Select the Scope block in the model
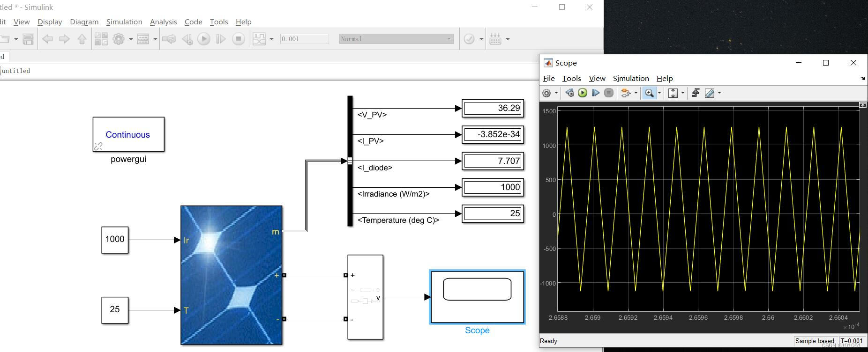This screenshot has width=868, height=352. pyautogui.click(x=477, y=297)
